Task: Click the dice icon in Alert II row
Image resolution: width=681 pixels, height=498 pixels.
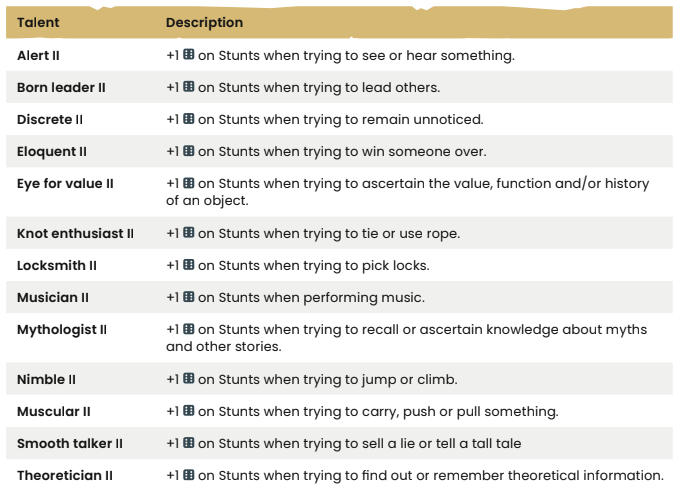Action: tap(188, 55)
